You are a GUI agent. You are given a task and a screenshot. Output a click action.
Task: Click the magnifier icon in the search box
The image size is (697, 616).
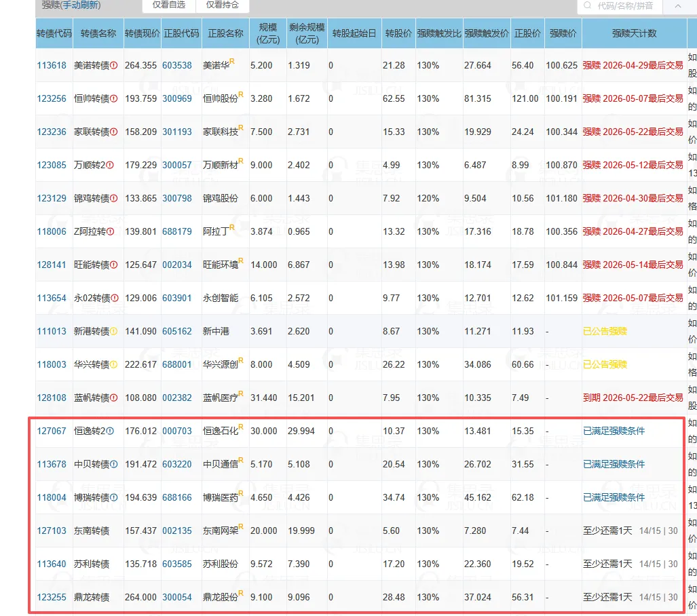(587, 5)
